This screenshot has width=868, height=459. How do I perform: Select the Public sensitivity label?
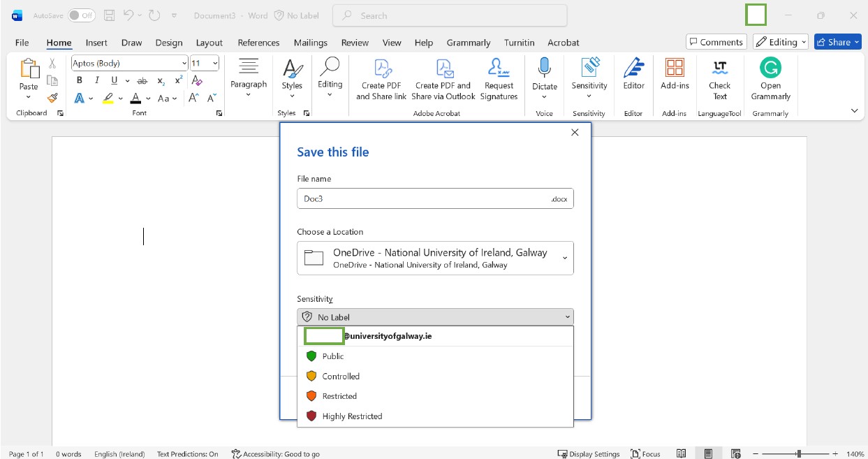coord(435,356)
